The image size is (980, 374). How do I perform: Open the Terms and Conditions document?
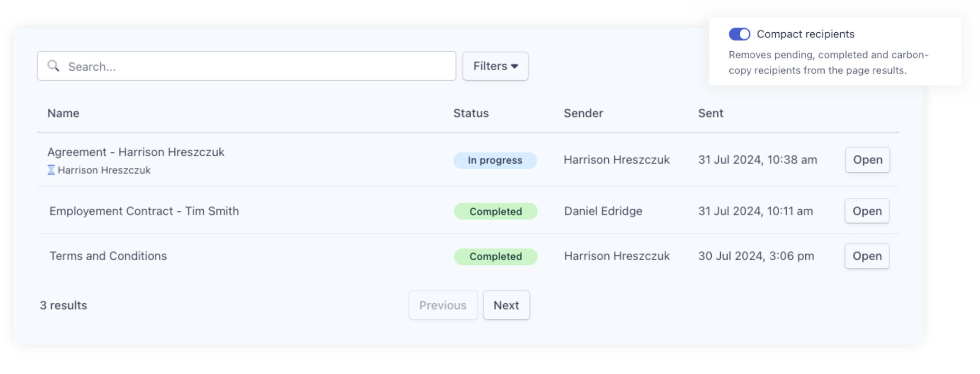point(867,256)
